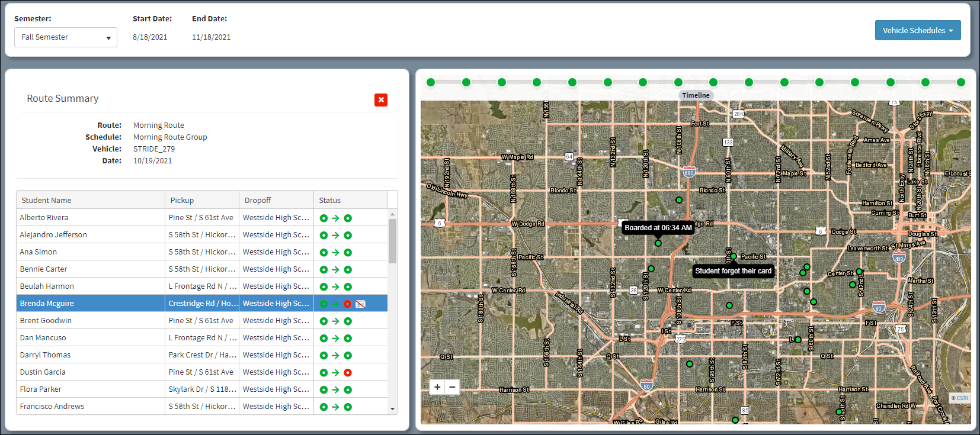Click the Timeline label under the dot track
Viewport: 980px width, 435px height.
[696, 95]
